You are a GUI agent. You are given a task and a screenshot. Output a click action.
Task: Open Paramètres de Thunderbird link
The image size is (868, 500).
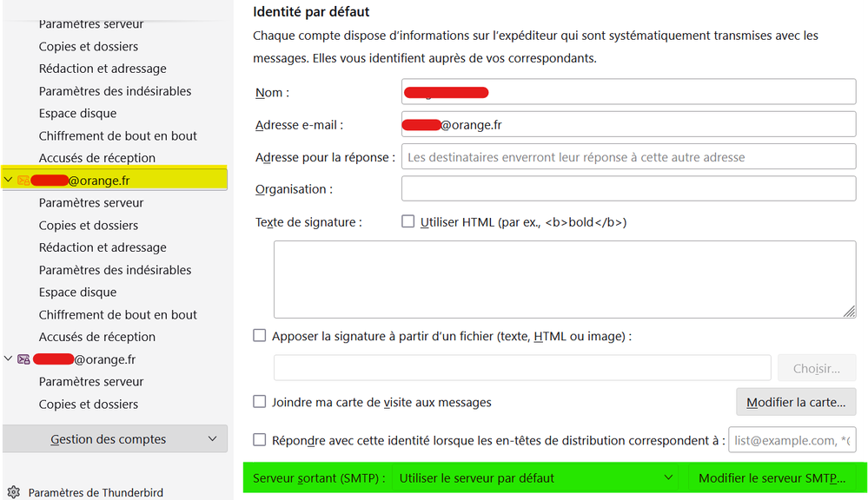click(96, 493)
